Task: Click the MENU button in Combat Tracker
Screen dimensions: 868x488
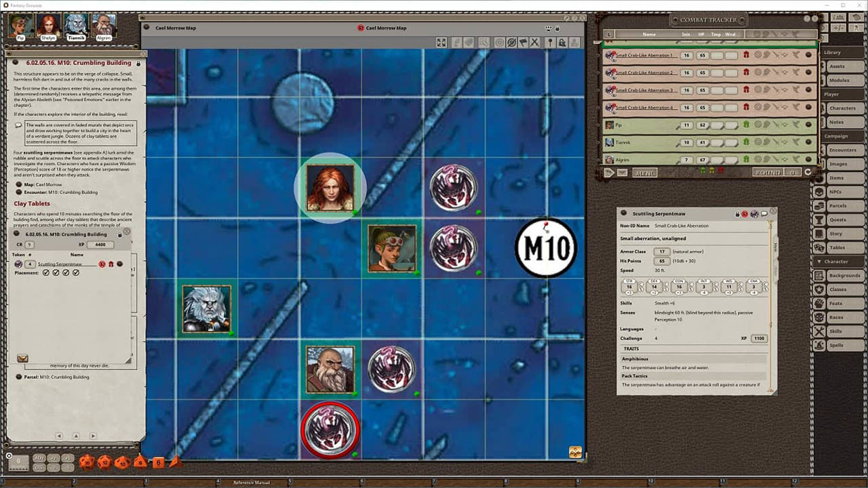Action: (x=644, y=173)
